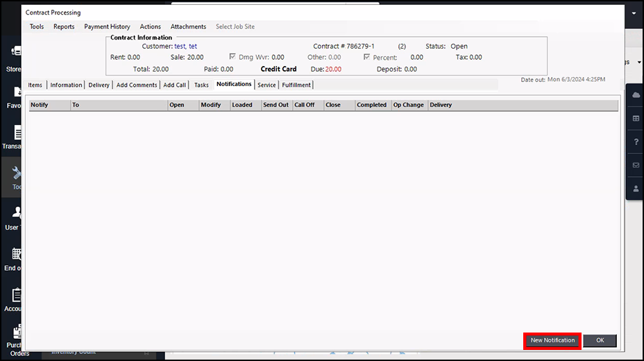Open the table grid icon in right sidebar

[636, 119]
